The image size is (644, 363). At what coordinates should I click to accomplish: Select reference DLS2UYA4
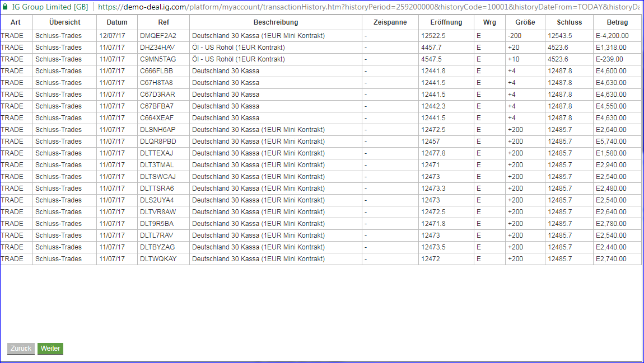tap(156, 200)
